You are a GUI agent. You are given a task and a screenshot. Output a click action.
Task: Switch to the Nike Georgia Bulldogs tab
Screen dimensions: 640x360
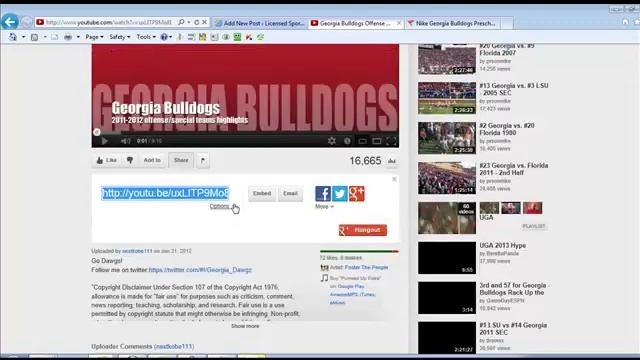click(452, 23)
